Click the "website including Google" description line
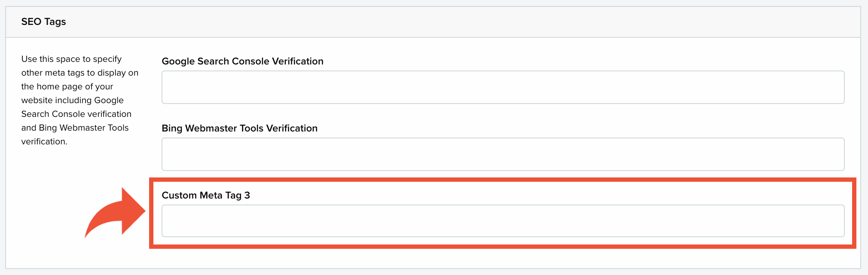Screen dimensions: 868x275 point(72,100)
